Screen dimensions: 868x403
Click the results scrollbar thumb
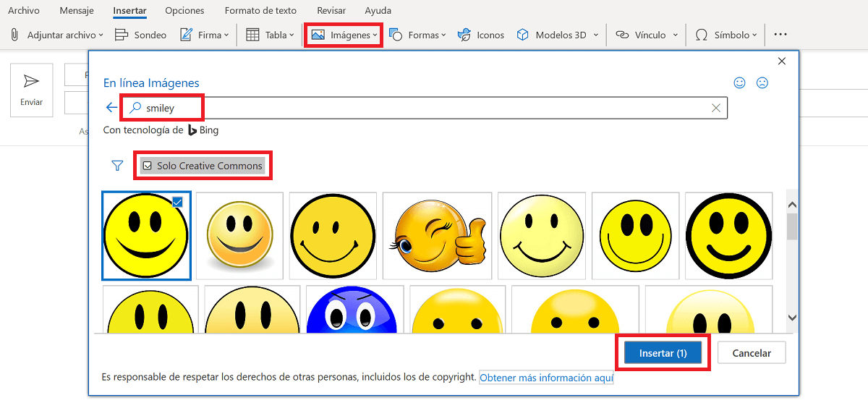pos(791,226)
